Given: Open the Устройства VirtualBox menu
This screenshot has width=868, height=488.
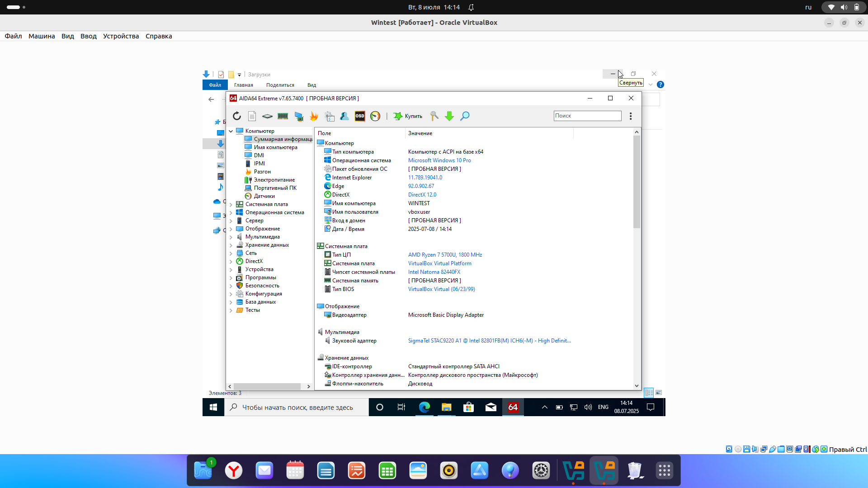Looking at the screenshot, I should [121, 36].
